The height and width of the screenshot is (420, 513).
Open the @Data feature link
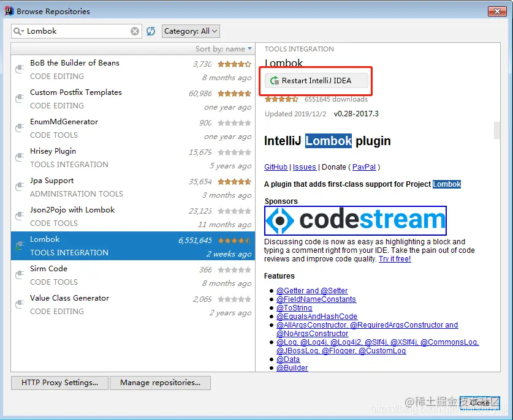(288, 359)
